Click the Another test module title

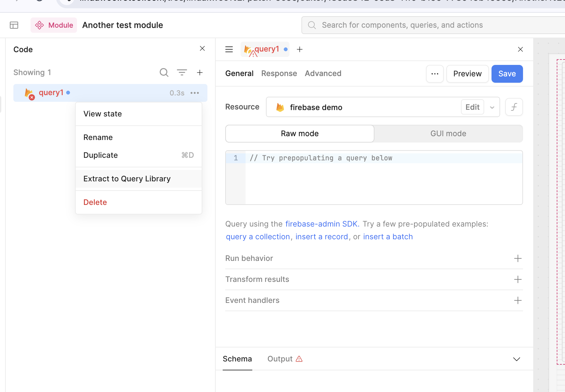pos(122,25)
